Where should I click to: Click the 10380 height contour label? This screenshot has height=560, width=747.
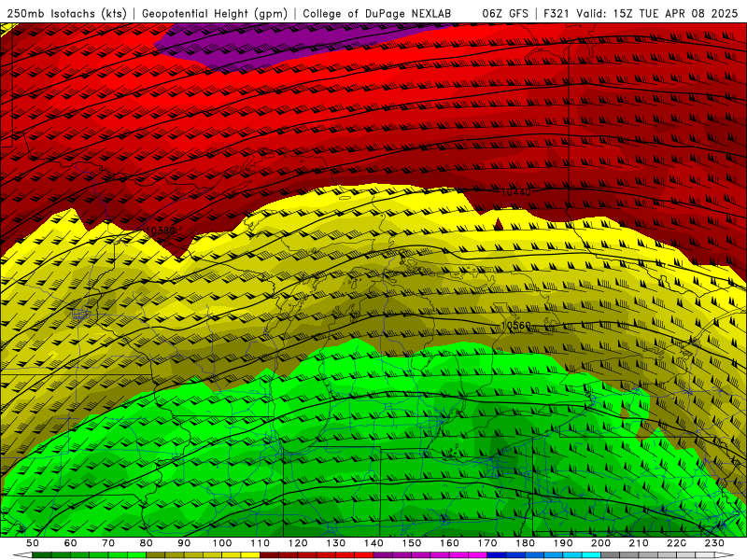[x=161, y=231]
